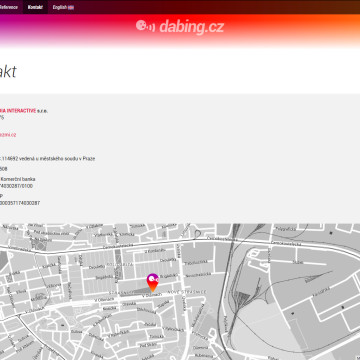Open the dabing.cz logo text
Screen dimensions: 360x360
(191, 27)
